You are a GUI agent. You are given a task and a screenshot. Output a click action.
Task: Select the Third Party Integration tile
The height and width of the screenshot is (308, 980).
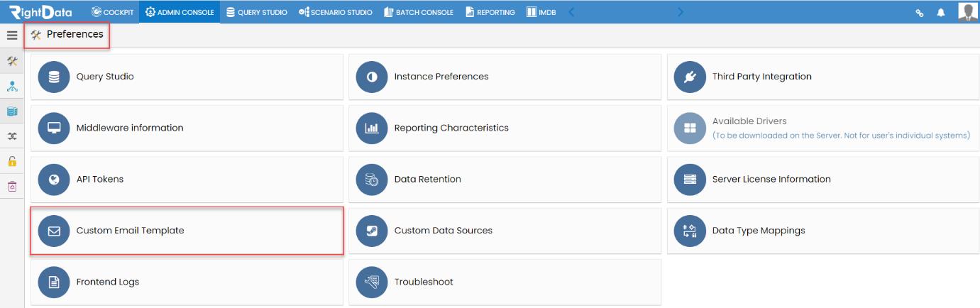[823, 77]
